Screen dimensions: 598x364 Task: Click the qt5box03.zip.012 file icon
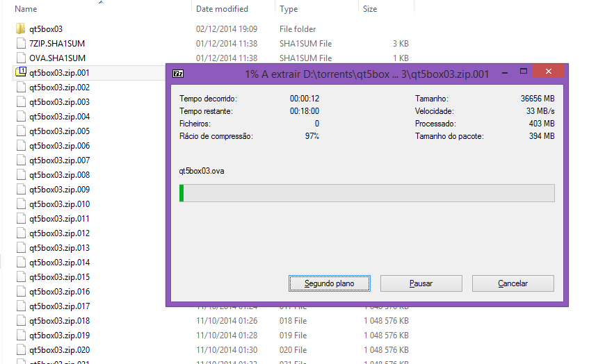(21, 233)
